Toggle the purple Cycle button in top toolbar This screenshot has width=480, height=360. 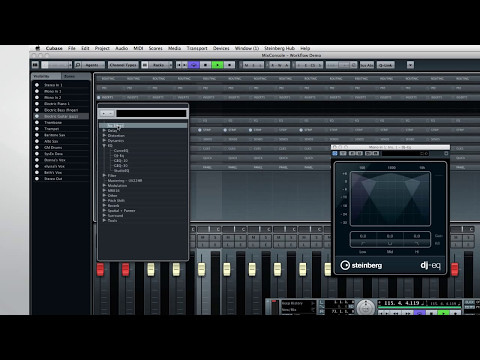(194, 65)
